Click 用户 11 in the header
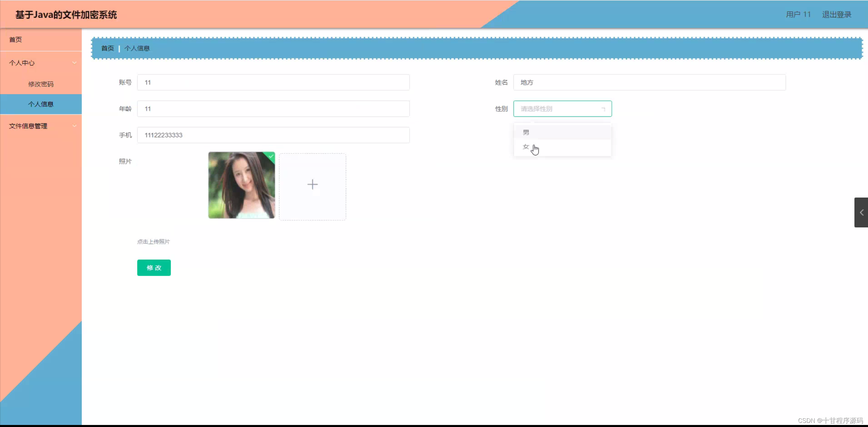 [798, 15]
